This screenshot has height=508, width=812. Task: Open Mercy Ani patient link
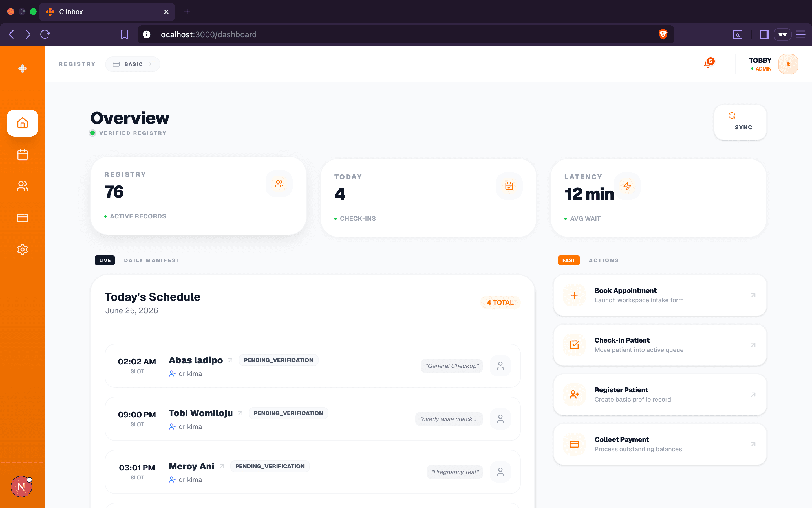pos(191,466)
